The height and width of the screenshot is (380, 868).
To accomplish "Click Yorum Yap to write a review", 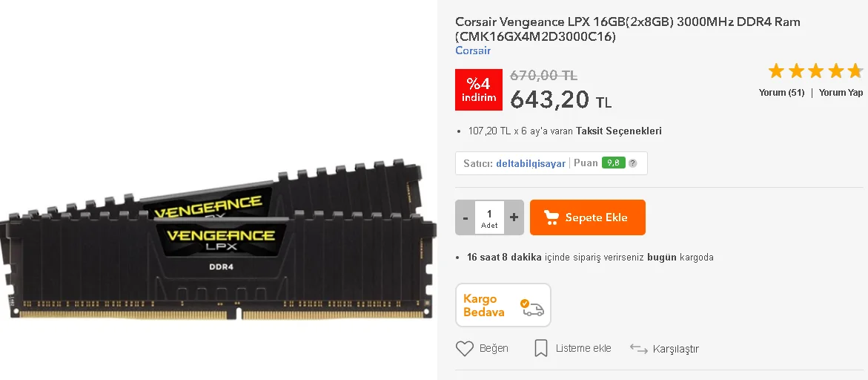I will coord(841,93).
